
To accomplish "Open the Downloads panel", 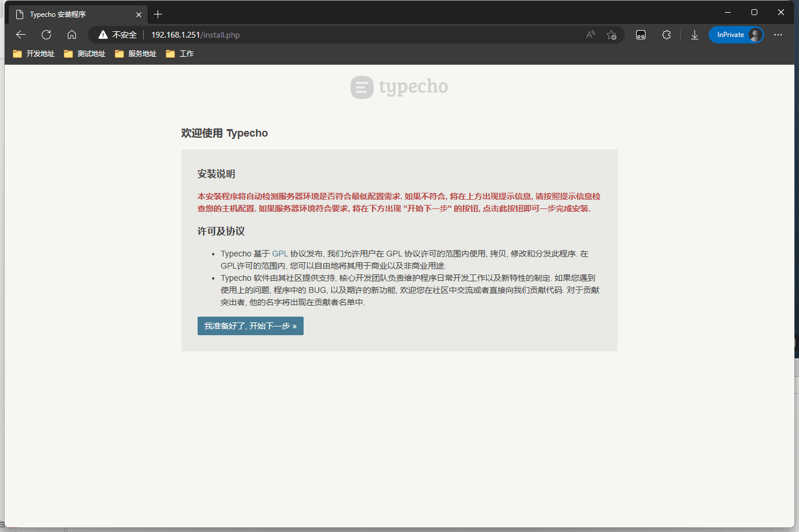I will 694,35.
